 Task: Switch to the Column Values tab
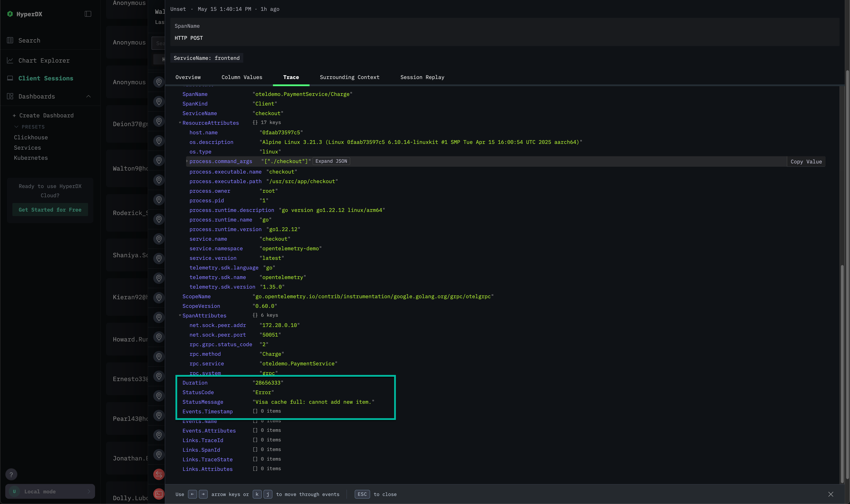coord(242,77)
